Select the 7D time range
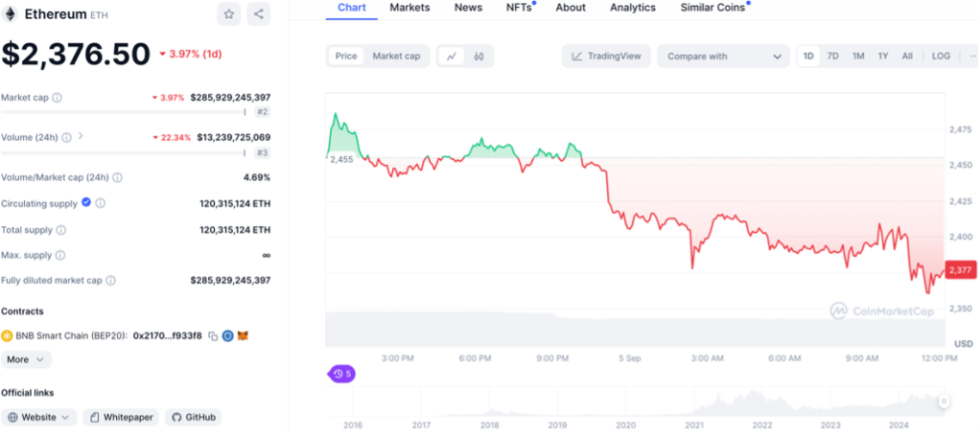980x435 pixels. [833, 57]
